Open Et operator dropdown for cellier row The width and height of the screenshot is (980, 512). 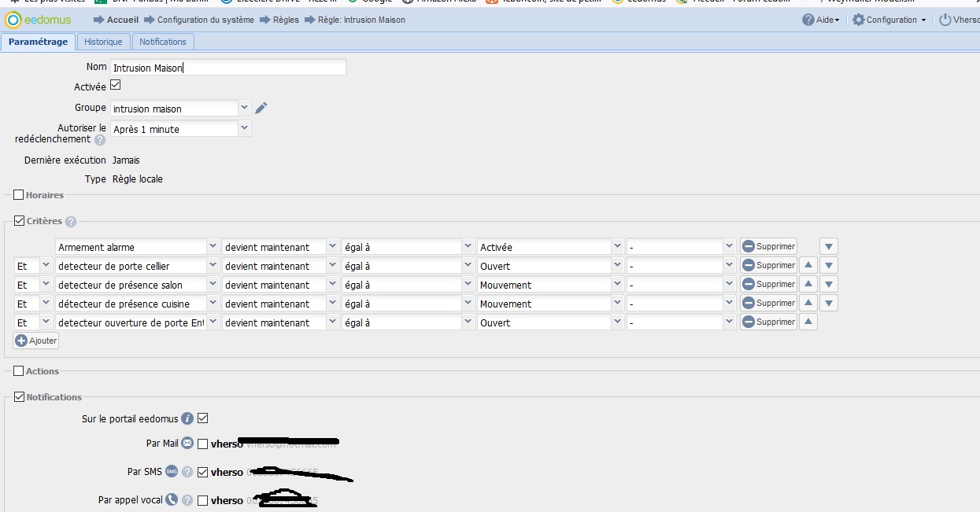(46, 265)
